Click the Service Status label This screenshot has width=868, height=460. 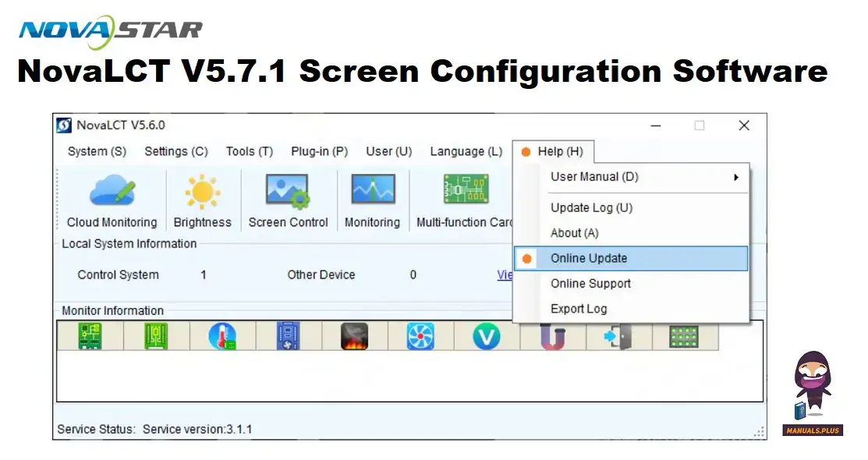click(97, 429)
